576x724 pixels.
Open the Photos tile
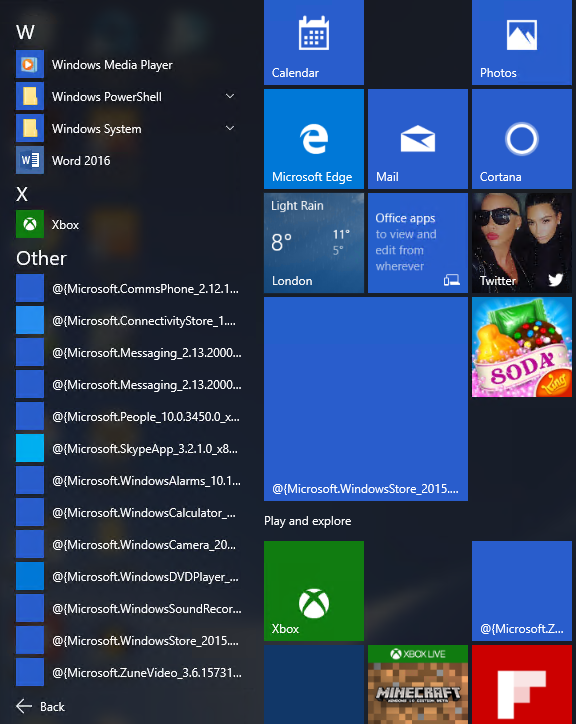521,42
